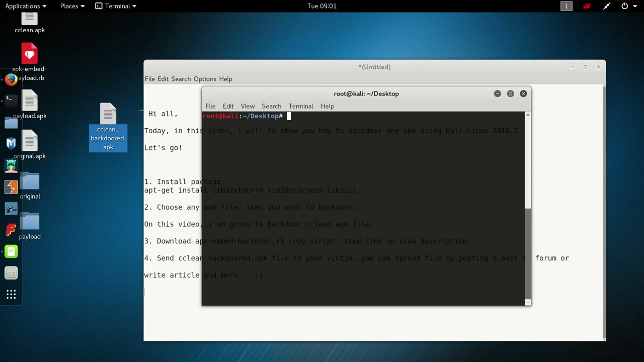The width and height of the screenshot is (644, 362).
Task: Switch workspace using the '1' indicator
Action: 567,6
